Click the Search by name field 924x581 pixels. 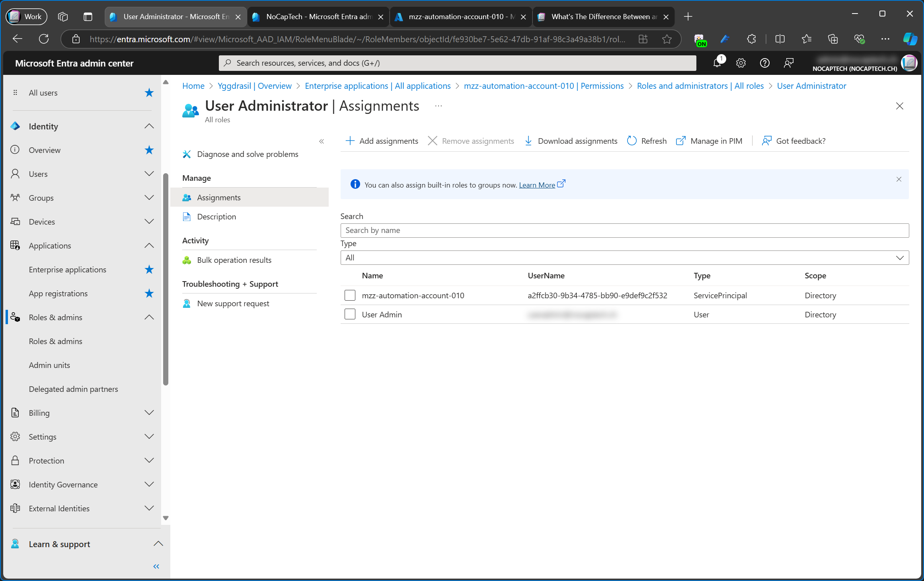624,230
